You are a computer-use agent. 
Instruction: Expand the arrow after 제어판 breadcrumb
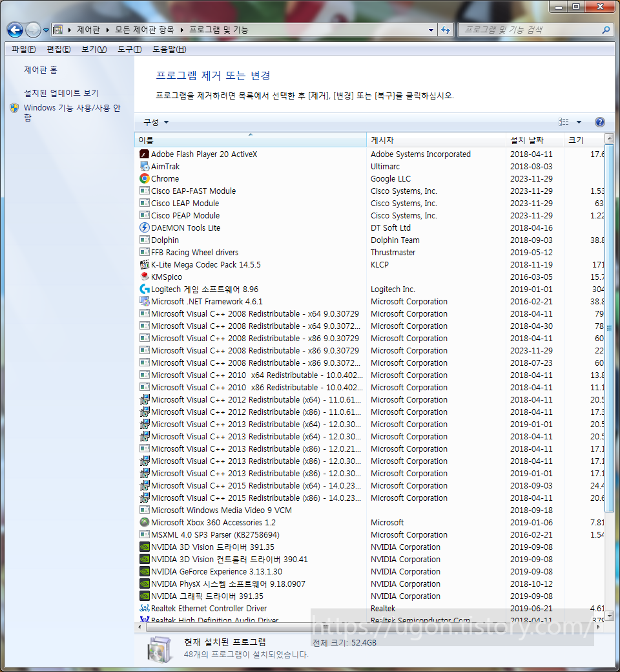pos(107,30)
